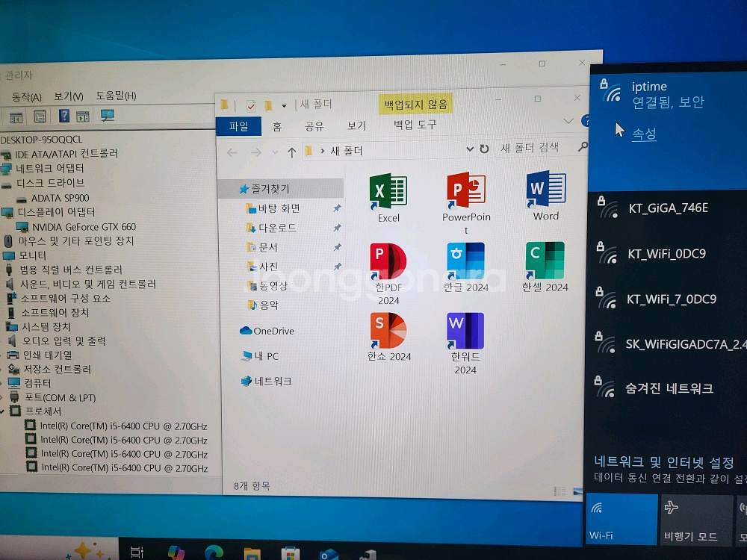
Task: Open the 한워드 2024 shortcut
Action: point(465,332)
